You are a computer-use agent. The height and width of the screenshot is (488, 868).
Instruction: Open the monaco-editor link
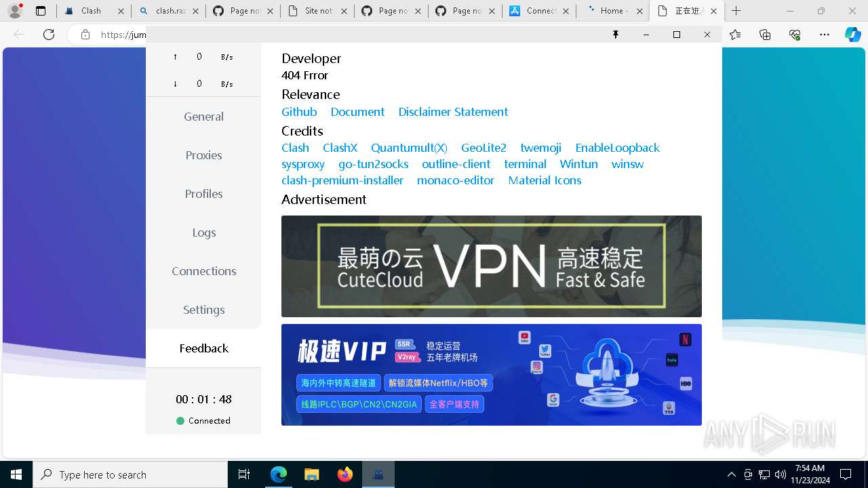coord(456,180)
